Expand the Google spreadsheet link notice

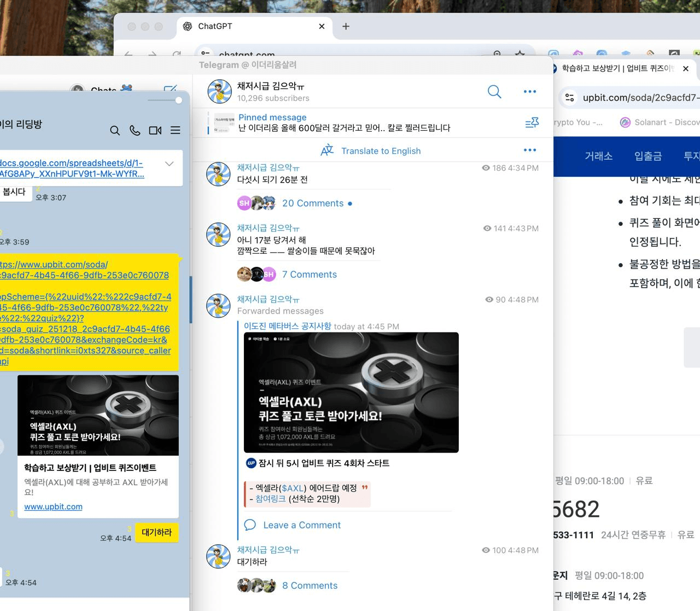pyautogui.click(x=170, y=164)
